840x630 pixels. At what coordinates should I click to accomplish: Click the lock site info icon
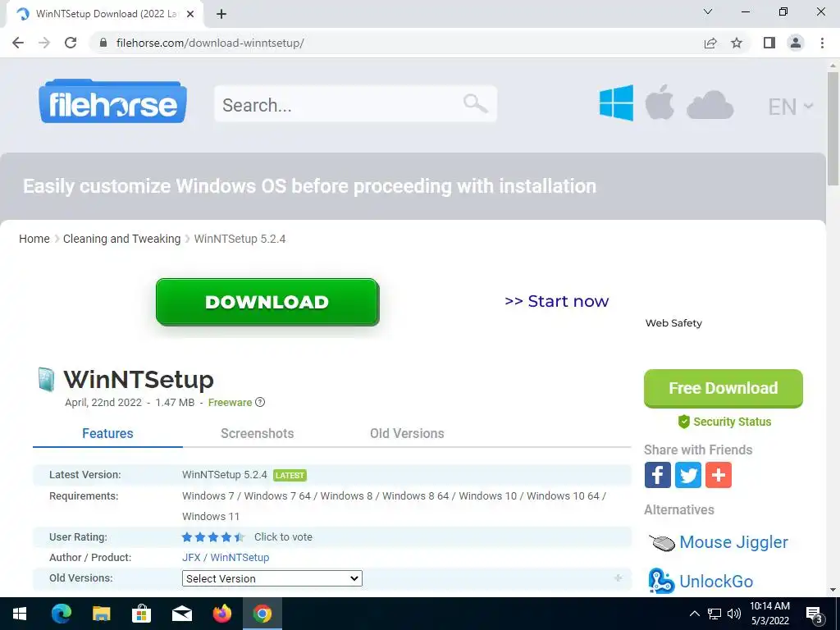coord(103,43)
